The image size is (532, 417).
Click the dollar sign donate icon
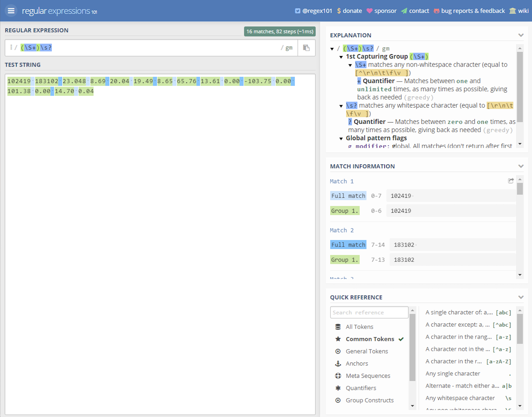tap(339, 11)
